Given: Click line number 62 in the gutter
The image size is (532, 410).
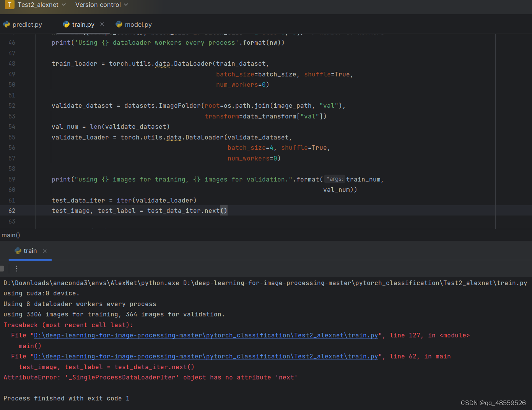Looking at the screenshot, I should 11,211.
